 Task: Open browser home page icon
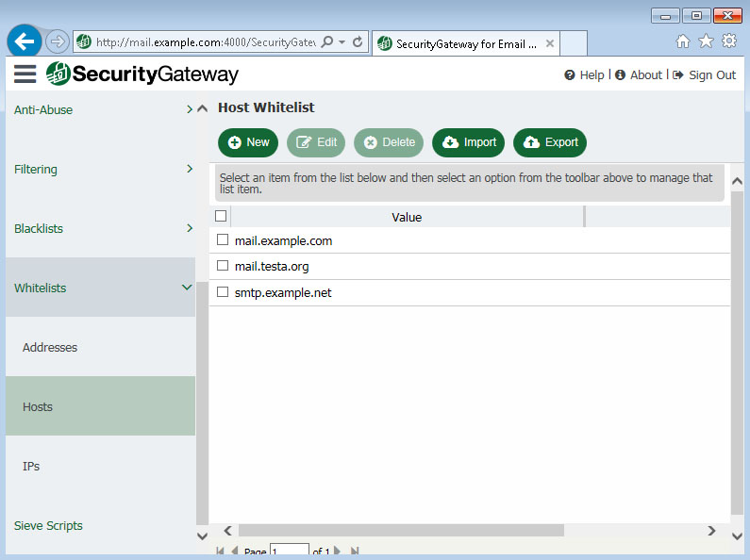pyautogui.click(x=683, y=41)
